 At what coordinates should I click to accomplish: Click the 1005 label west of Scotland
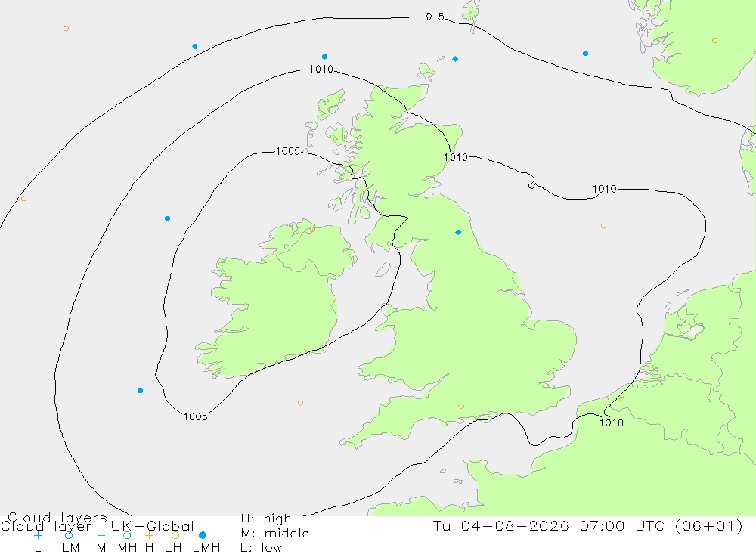288,151
